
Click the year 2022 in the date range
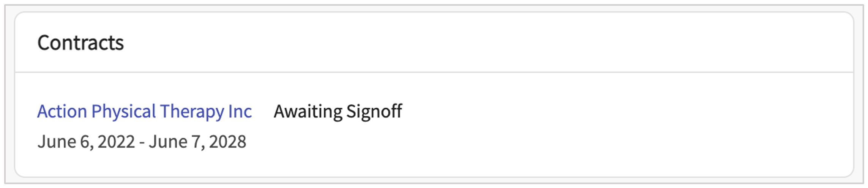coord(116,142)
